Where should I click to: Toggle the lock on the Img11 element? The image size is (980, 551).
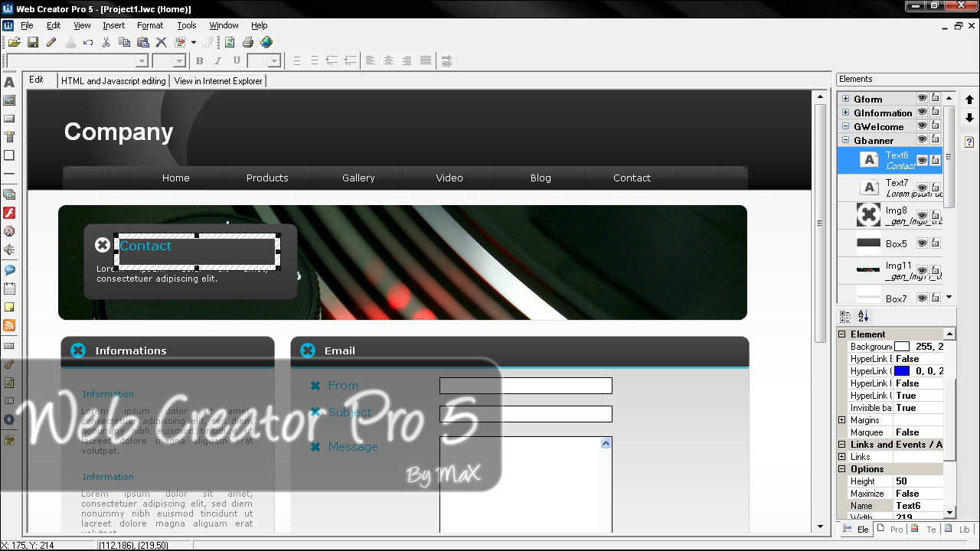point(935,271)
